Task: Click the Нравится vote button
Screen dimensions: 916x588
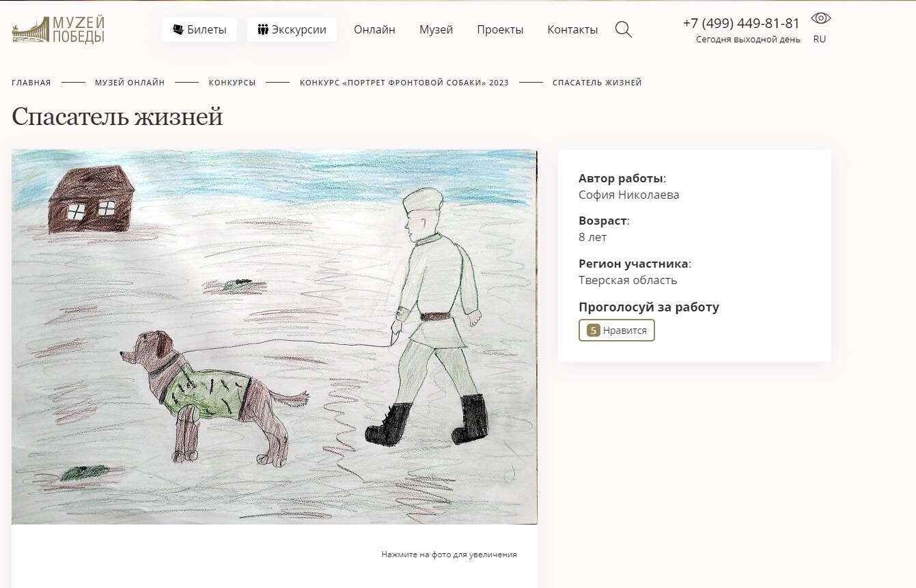Action: tap(616, 331)
